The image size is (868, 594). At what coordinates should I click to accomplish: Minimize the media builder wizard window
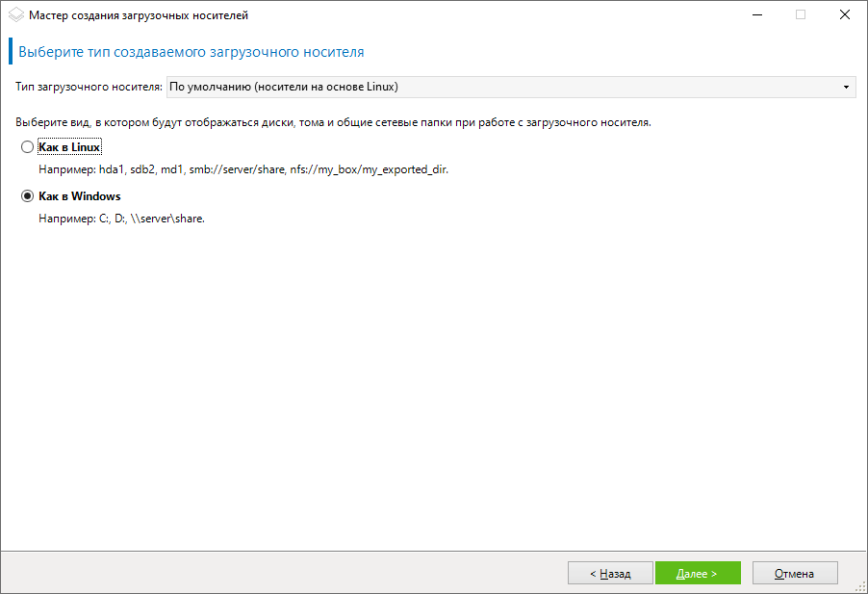click(x=756, y=15)
